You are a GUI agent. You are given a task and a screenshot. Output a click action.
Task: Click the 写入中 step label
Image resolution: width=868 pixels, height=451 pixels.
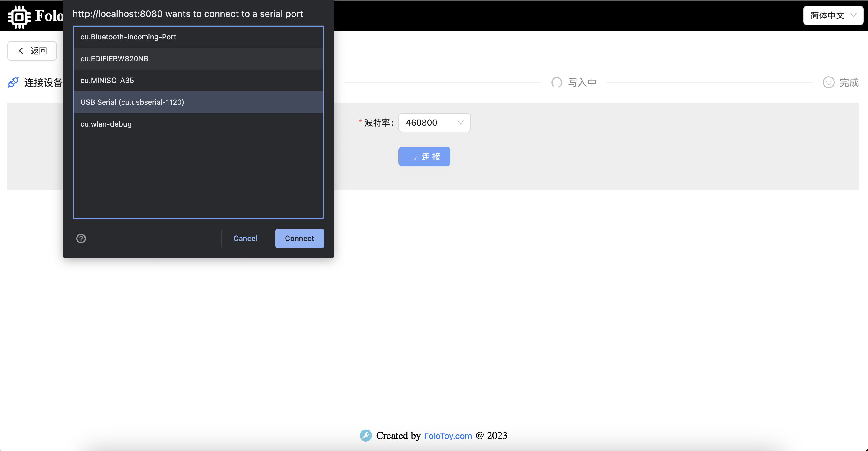pyautogui.click(x=582, y=82)
